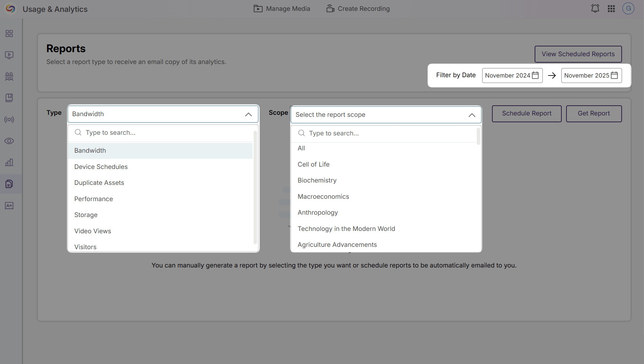This screenshot has width=644, height=364.
Task: Click the app grid launcher icon
Action: point(611,8)
